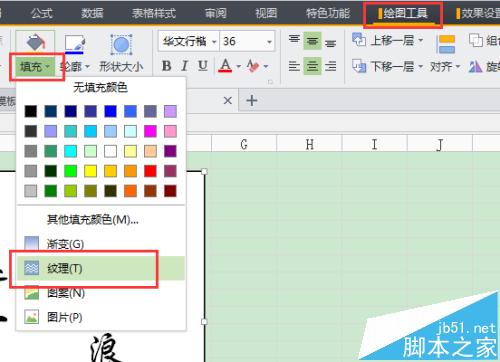Toggle bold formatting
Image resolution: width=500 pixels, height=362 pixels.
click(x=166, y=66)
